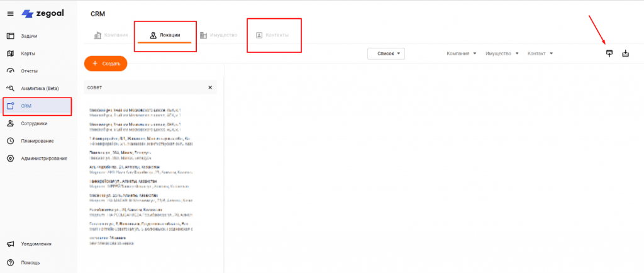Clear the search field with X icon
Viewport: 644px width, 273px height.
coord(210,87)
